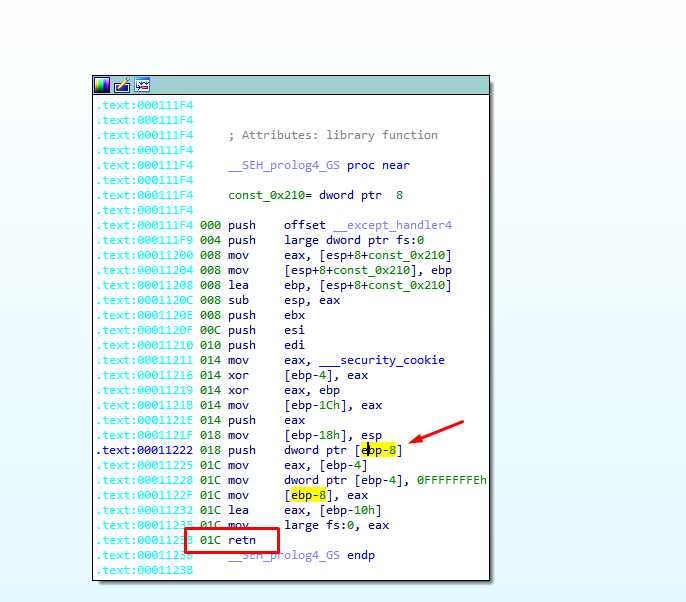Select the retn instruction
The width and height of the screenshot is (686, 602).
242,540
